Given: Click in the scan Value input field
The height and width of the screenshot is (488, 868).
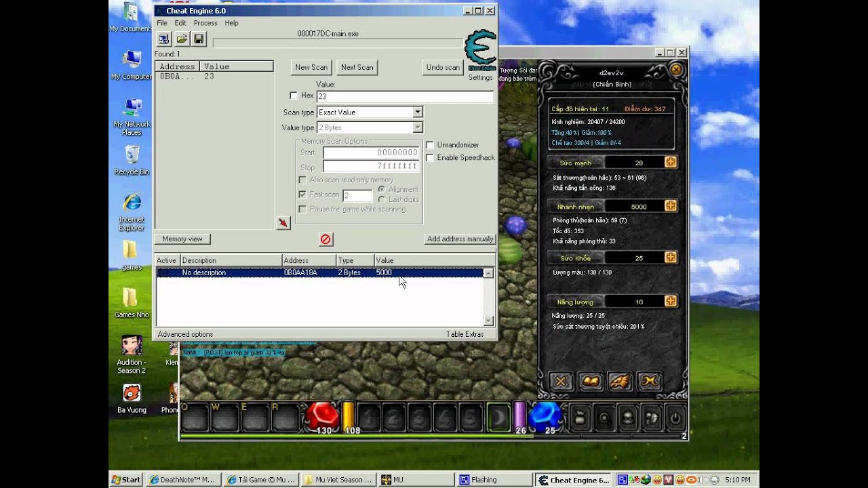Looking at the screenshot, I should (405, 96).
